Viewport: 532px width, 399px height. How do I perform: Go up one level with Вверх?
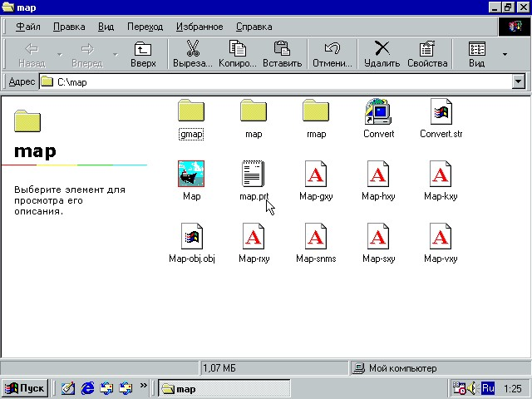click(x=143, y=54)
